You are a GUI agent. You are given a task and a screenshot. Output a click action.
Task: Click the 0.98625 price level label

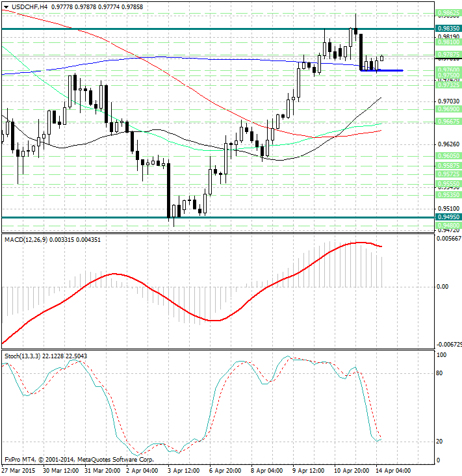[449, 13]
